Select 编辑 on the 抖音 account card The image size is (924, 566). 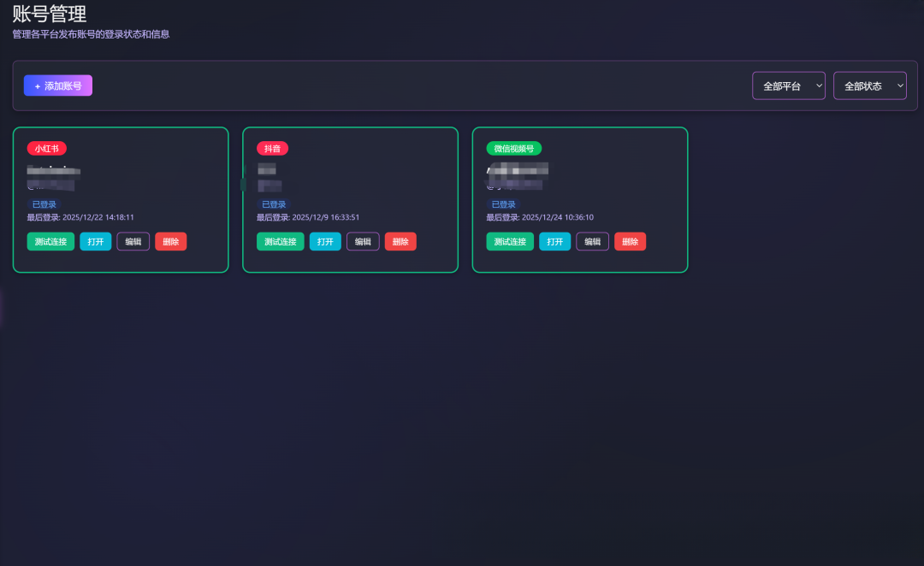tap(363, 242)
